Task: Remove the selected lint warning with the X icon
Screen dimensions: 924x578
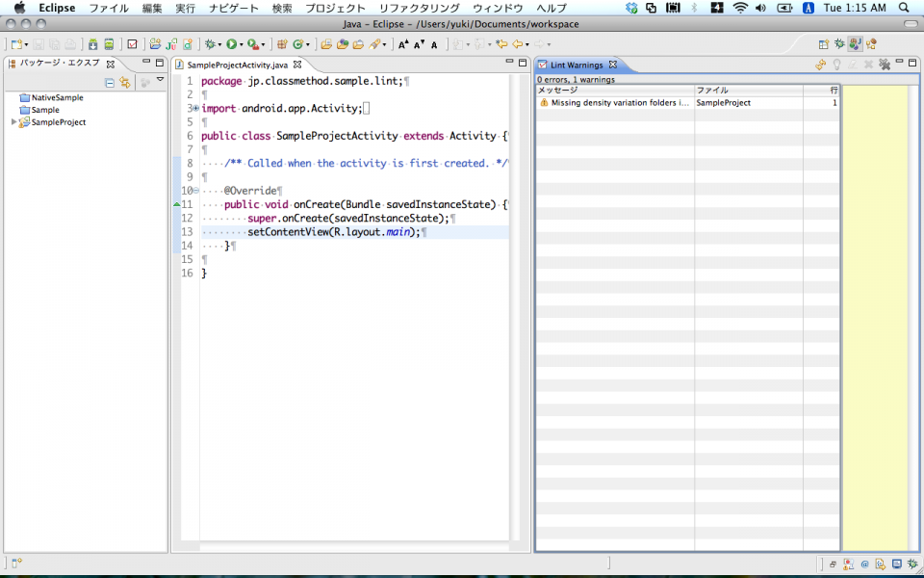Action: [869, 64]
